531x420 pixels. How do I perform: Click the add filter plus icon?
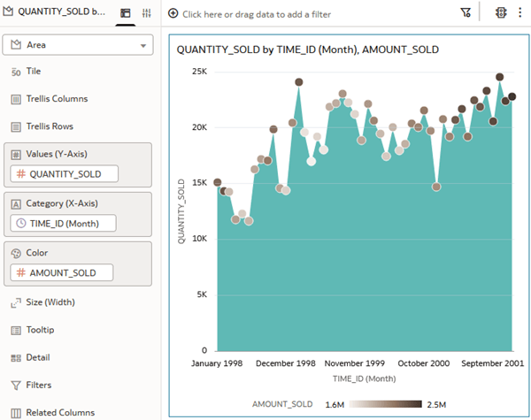(x=173, y=13)
